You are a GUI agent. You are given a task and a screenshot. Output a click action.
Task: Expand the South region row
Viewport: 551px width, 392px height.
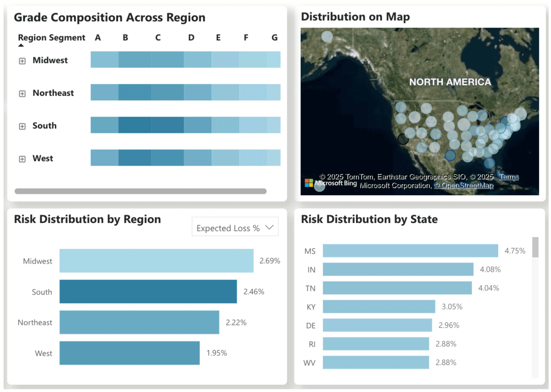coord(22,126)
